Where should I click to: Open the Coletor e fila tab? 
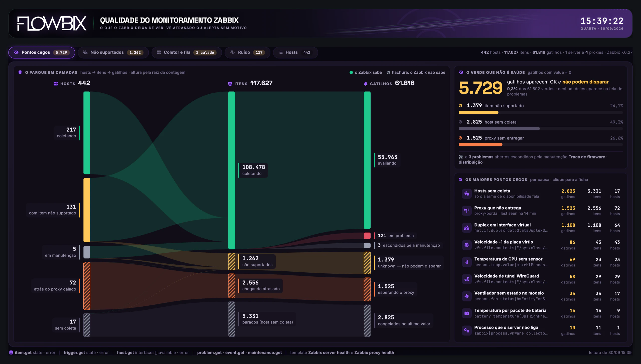point(187,52)
